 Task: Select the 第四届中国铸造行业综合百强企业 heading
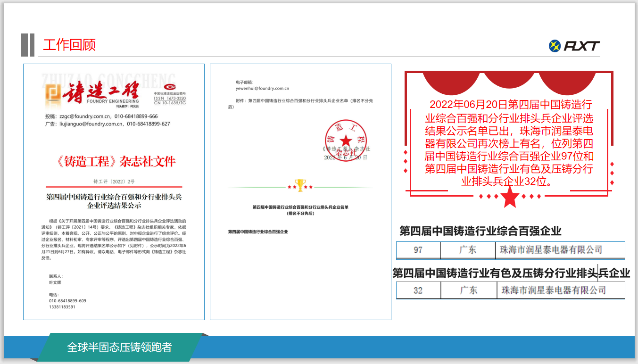point(481,231)
